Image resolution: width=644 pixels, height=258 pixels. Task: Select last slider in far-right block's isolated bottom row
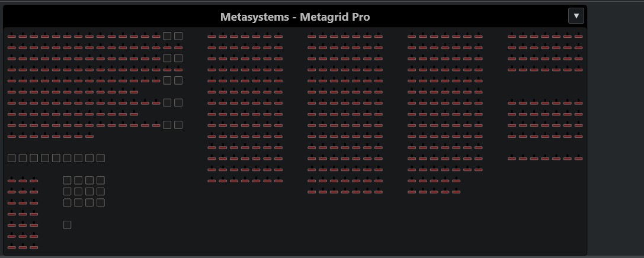pyautogui.click(x=578, y=158)
